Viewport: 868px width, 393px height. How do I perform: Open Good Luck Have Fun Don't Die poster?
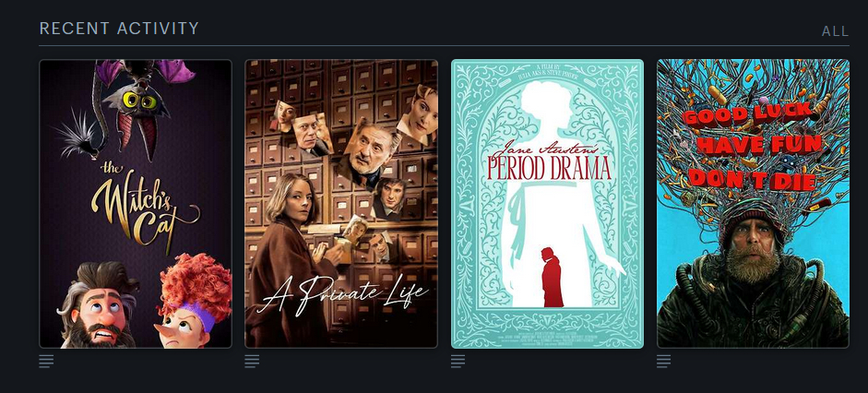753,204
